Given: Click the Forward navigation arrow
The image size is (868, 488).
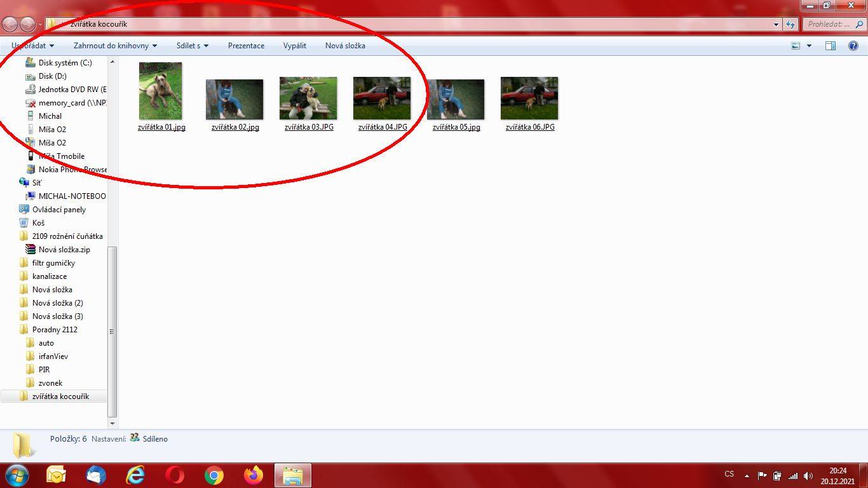Looking at the screenshot, I should 28,24.
